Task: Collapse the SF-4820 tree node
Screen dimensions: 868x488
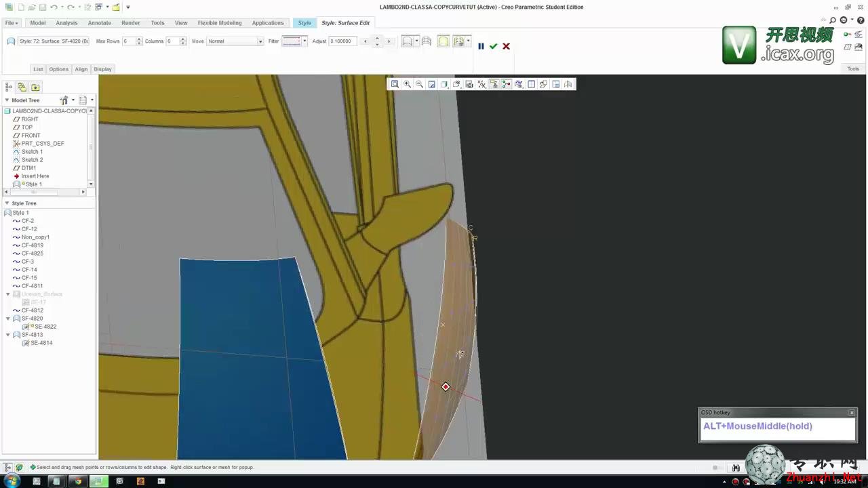Action: pyautogui.click(x=8, y=319)
